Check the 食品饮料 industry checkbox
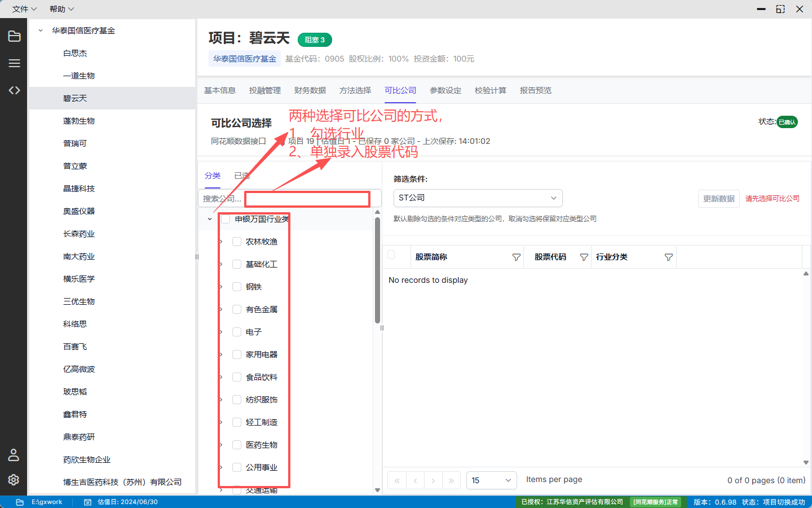 (237, 377)
